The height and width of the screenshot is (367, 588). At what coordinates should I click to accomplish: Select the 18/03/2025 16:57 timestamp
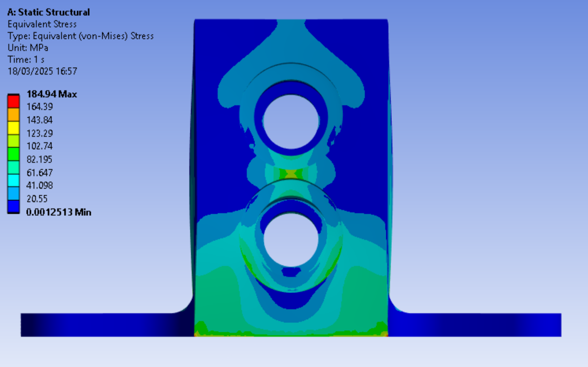click(42, 71)
